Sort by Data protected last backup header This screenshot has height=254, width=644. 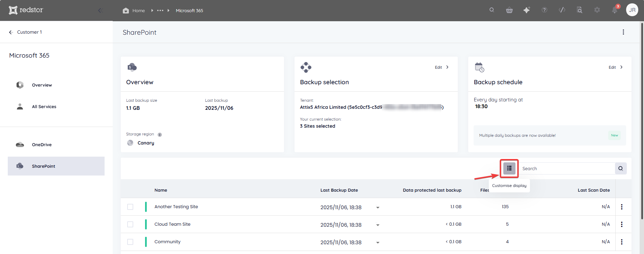432,190
